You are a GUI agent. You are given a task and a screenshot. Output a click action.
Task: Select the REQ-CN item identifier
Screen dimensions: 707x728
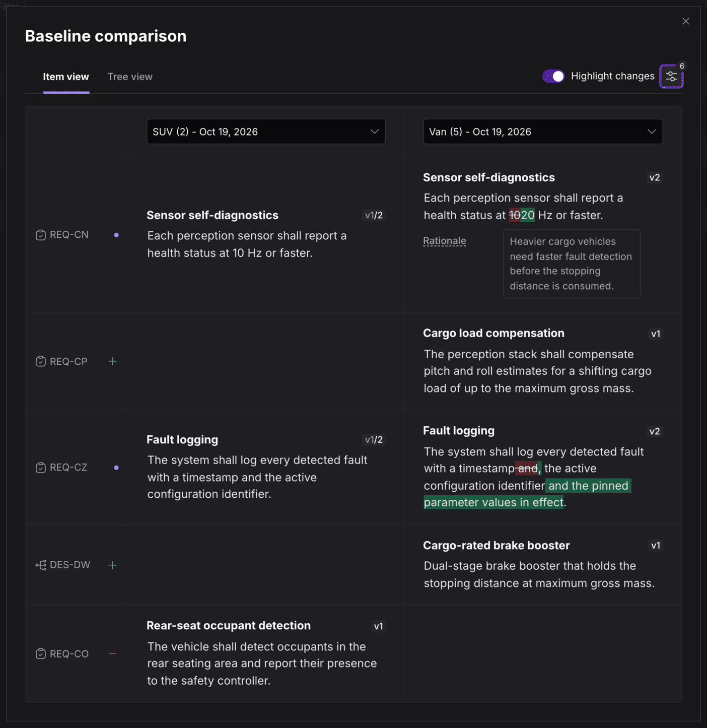[x=69, y=235]
